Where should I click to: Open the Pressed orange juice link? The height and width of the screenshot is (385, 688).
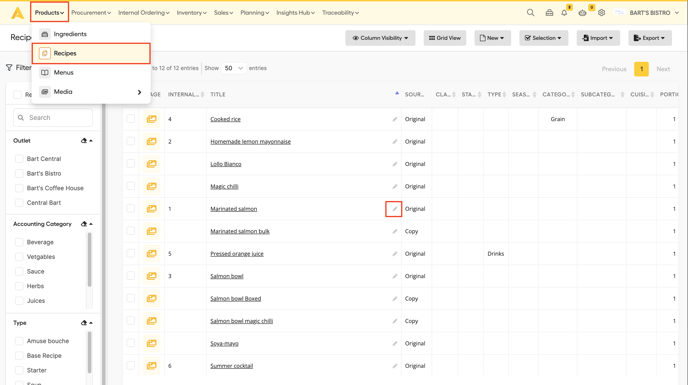(237, 254)
